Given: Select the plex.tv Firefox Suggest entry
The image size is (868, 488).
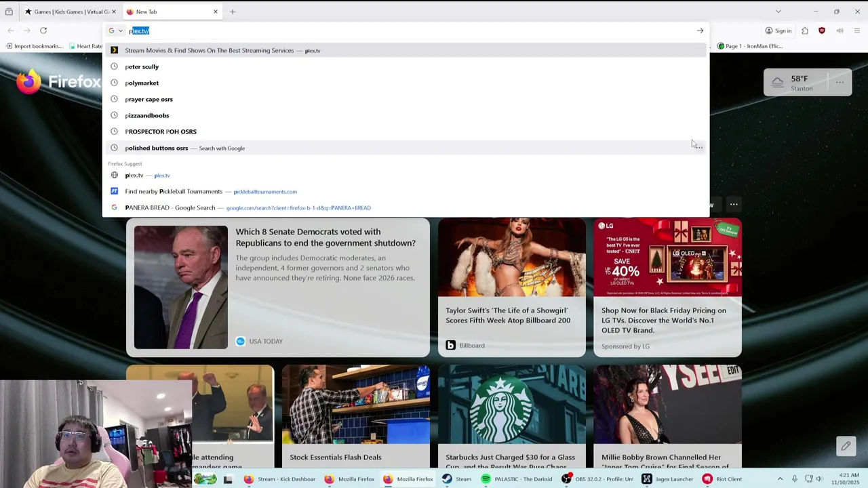Looking at the screenshot, I should 406,175.
